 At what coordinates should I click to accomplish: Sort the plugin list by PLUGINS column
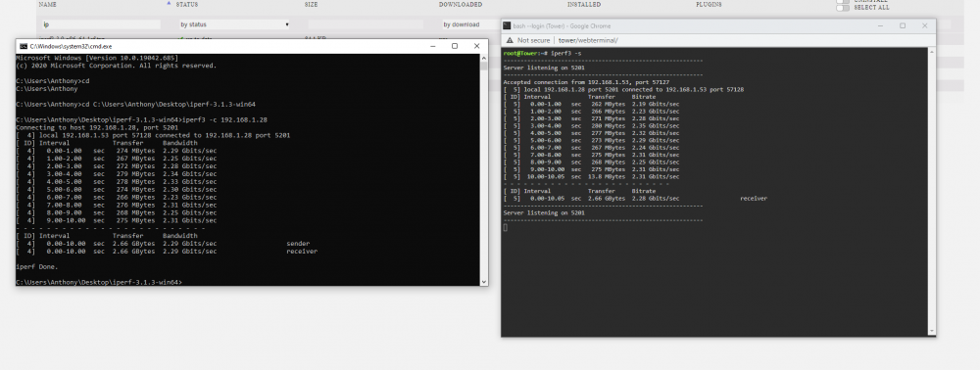(x=709, y=4)
